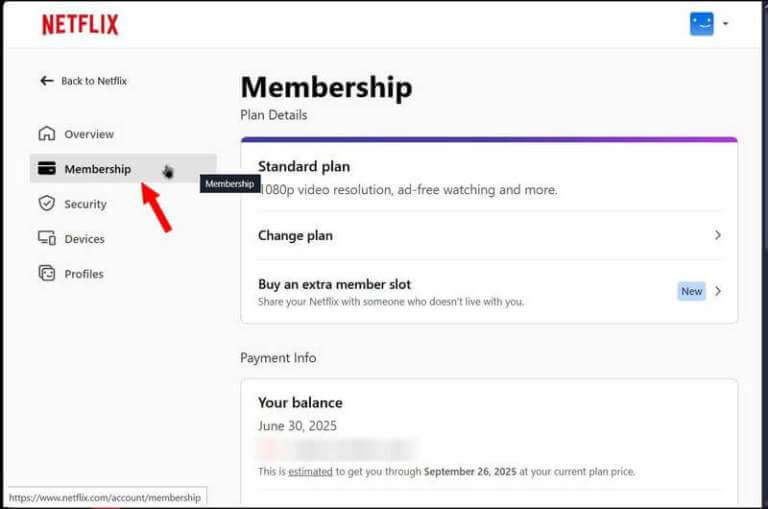Screen dimensions: 768x509
Task: Select Buy an extra member slot
Action: 489,292
